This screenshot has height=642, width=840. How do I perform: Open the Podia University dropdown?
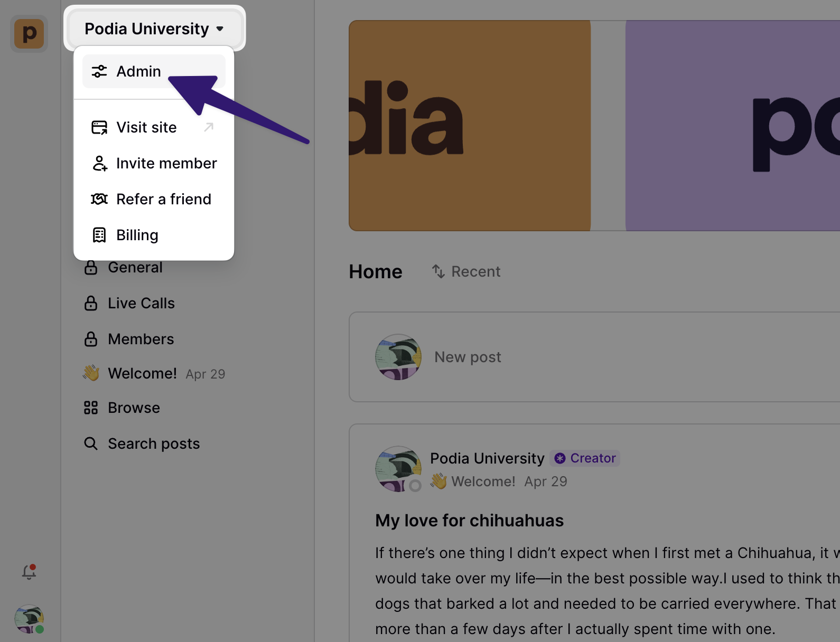[154, 29]
